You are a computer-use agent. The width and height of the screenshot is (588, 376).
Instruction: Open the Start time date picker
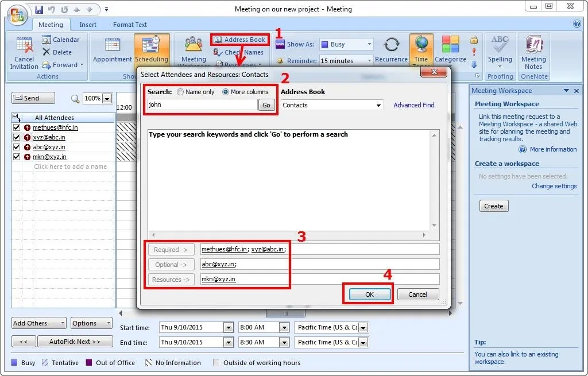(x=229, y=328)
